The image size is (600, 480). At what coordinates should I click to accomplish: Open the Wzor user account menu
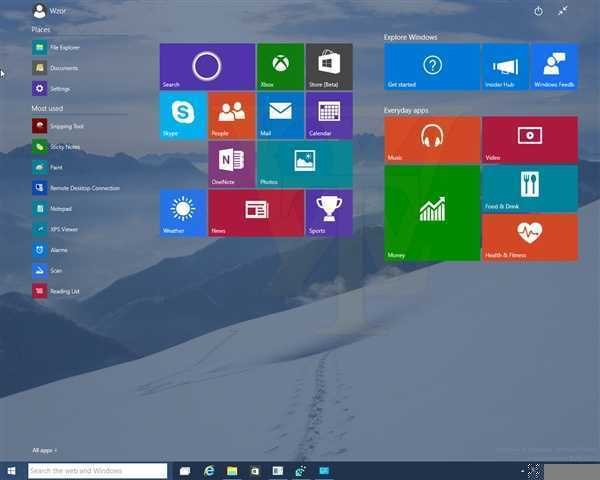click(49, 11)
